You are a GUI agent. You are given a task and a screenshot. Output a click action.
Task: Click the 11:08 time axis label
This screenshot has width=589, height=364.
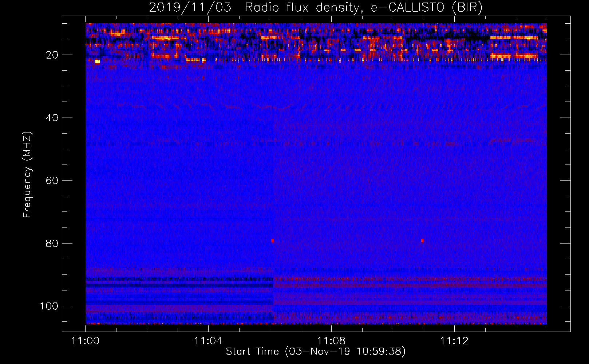[x=331, y=341]
